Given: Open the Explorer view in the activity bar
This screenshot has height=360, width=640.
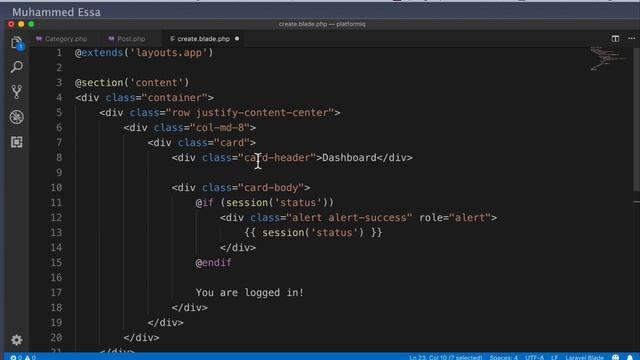Looking at the screenshot, I should pyautogui.click(x=16, y=42).
